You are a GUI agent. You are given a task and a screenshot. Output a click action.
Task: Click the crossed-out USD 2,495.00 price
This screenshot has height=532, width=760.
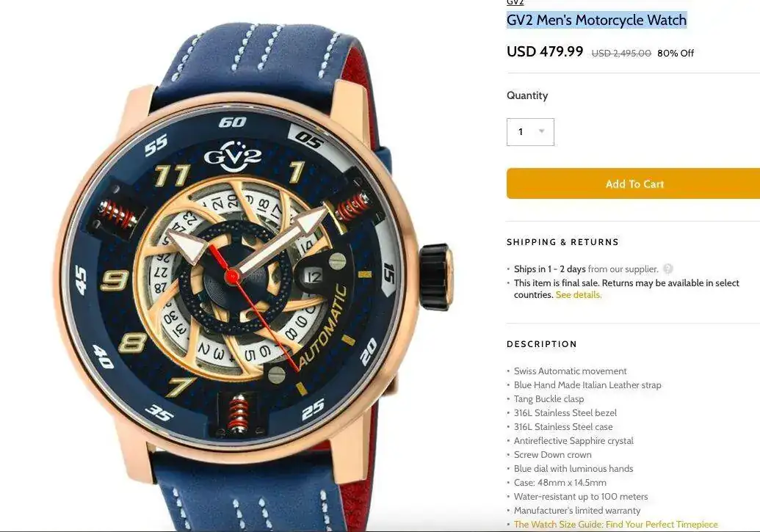click(621, 54)
